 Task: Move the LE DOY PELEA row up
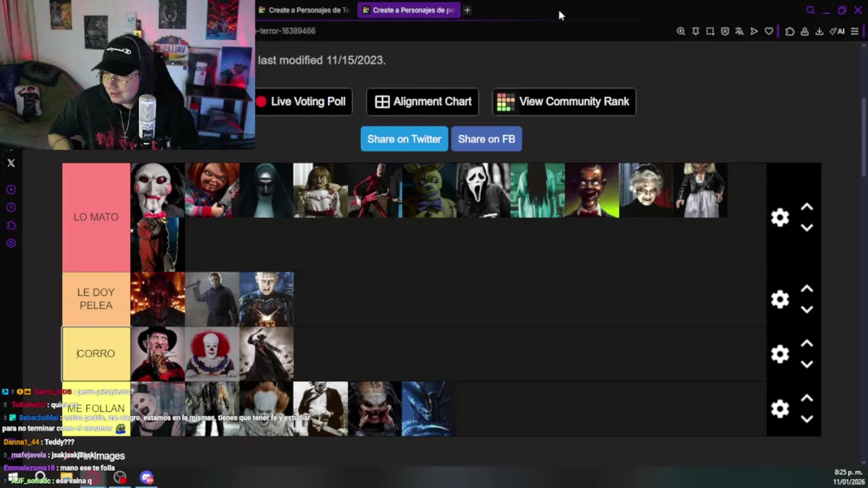coord(807,289)
